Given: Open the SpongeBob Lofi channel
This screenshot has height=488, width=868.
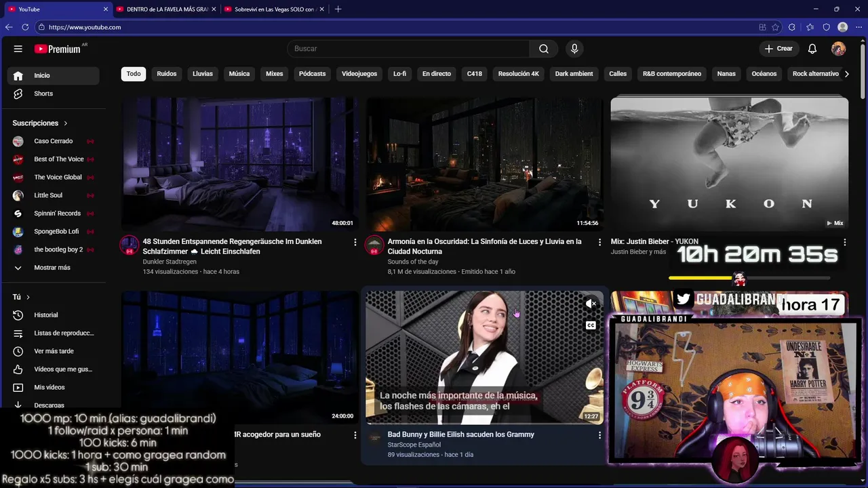Looking at the screenshot, I should pyautogui.click(x=54, y=231).
